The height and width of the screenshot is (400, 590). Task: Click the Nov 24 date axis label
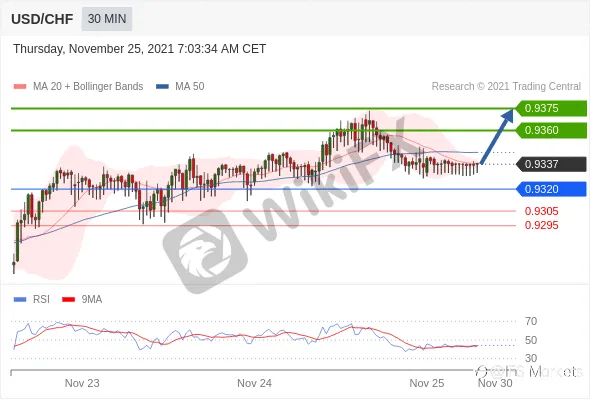[x=254, y=383]
